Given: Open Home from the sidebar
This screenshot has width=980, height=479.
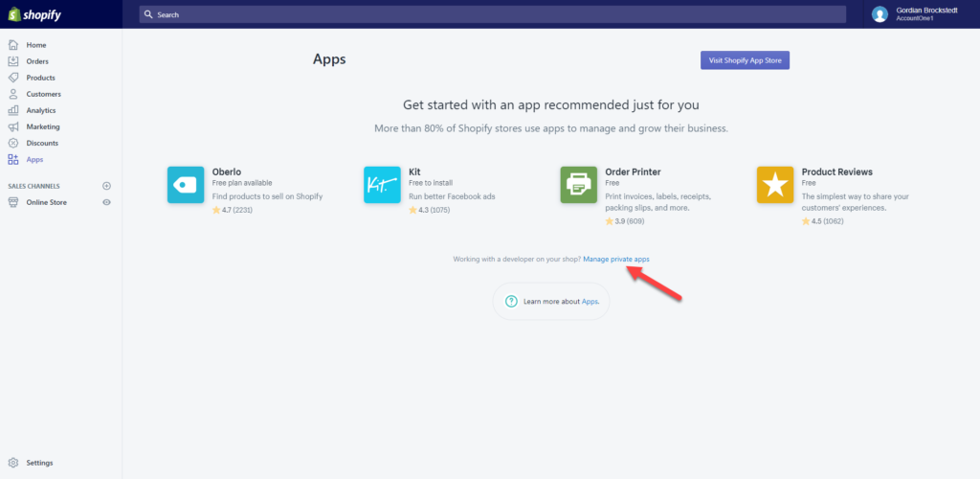Looking at the screenshot, I should click(35, 45).
